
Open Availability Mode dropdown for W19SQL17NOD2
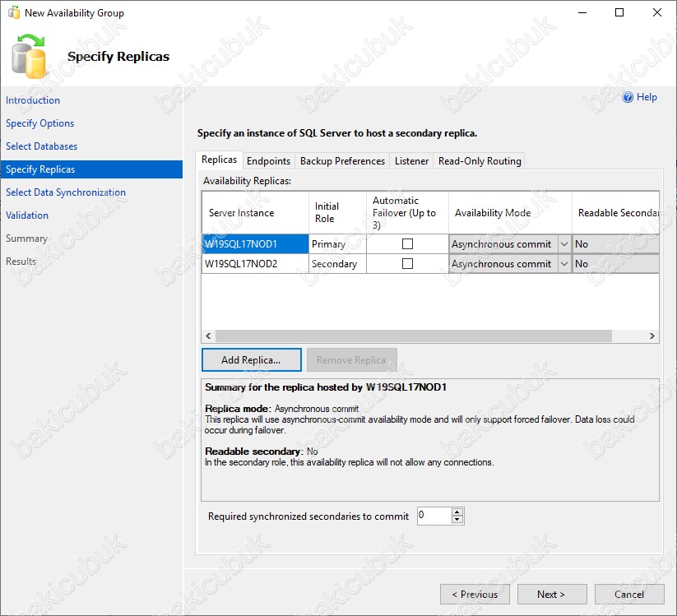[563, 264]
